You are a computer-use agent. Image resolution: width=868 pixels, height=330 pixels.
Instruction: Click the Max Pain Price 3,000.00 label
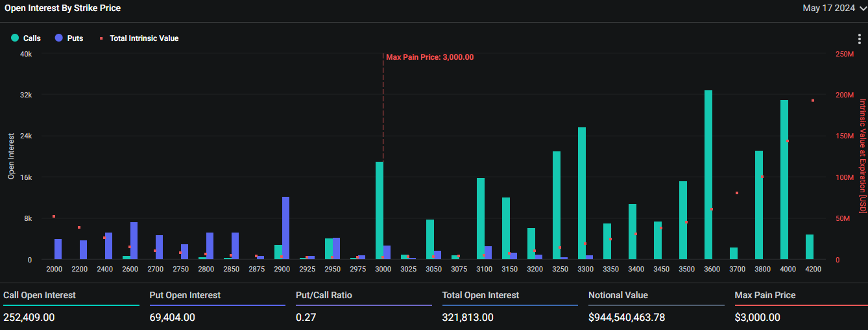[429, 57]
